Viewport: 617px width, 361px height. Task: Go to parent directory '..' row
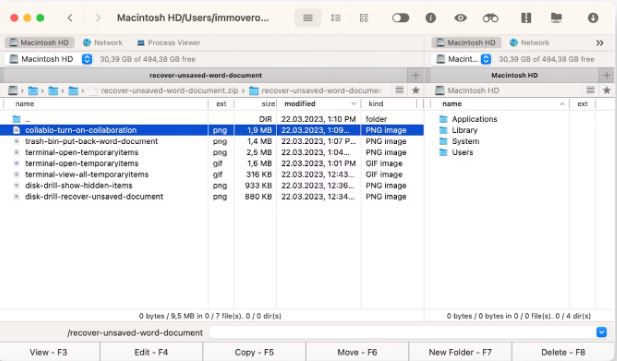(x=212, y=119)
